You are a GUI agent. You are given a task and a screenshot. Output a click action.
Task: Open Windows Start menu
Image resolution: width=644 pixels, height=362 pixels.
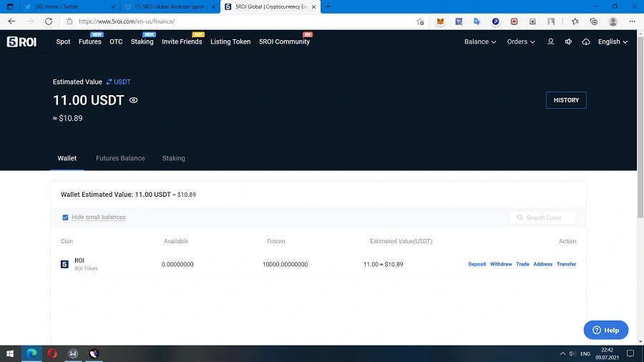10,353
